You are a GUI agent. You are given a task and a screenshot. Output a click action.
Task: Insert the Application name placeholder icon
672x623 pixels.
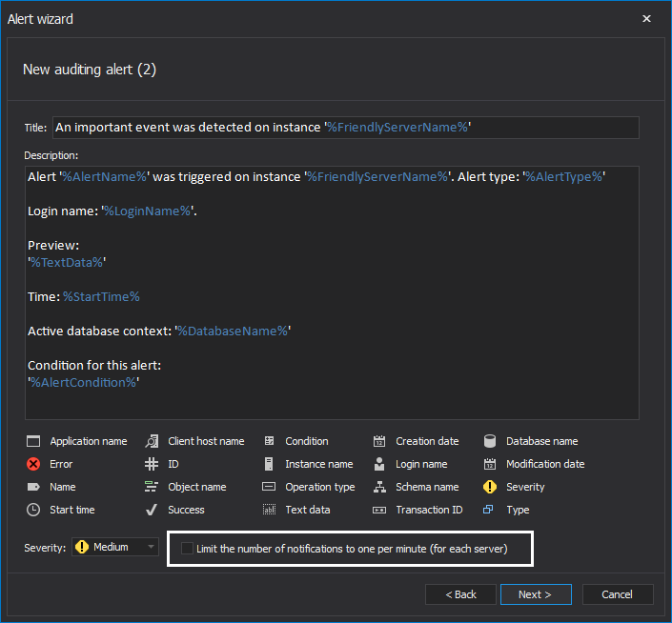coord(33,441)
